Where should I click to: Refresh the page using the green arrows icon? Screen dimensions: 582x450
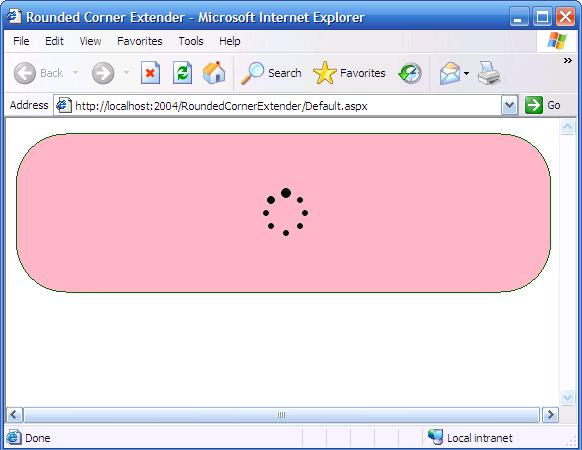(x=183, y=73)
